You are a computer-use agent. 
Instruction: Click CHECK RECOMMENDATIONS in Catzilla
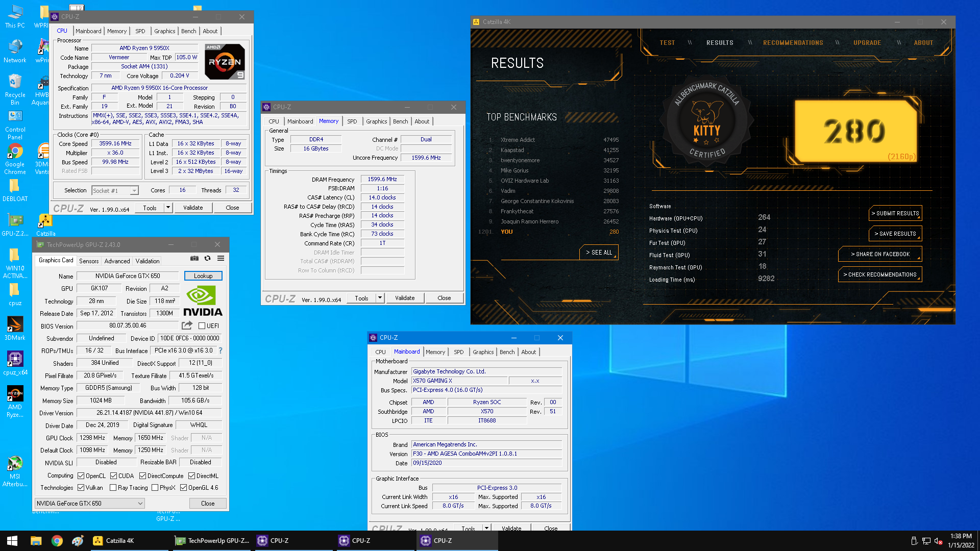click(x=880, y=274)
